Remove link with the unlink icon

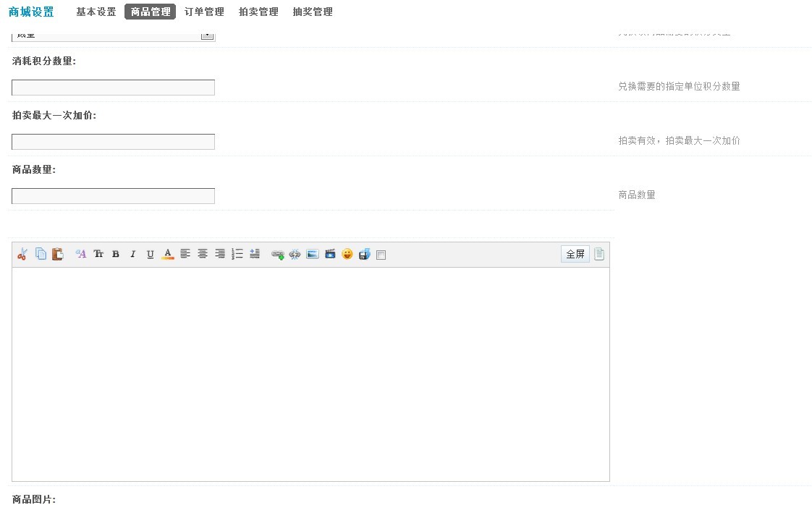(295, 255)
